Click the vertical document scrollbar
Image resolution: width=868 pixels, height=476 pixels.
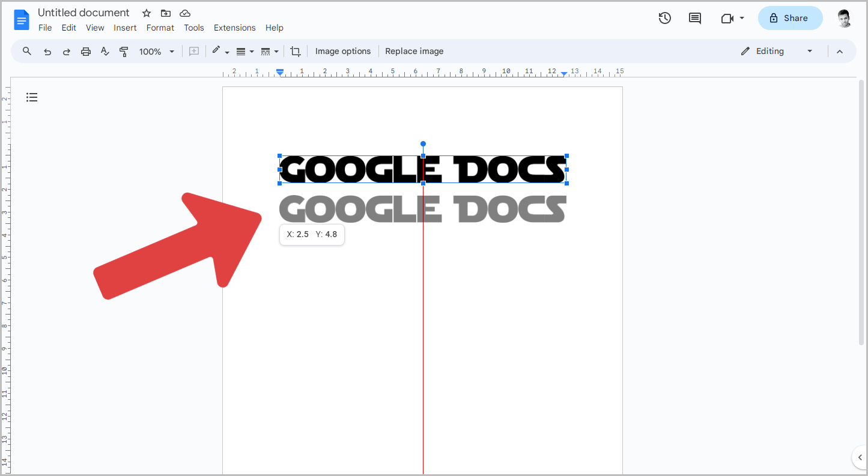(x=861, y=212)
